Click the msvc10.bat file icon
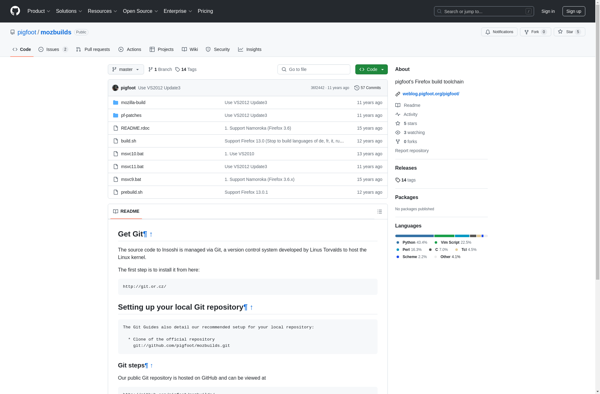The image size is (600, 394). pyautogui.click(x=116, y=154)
